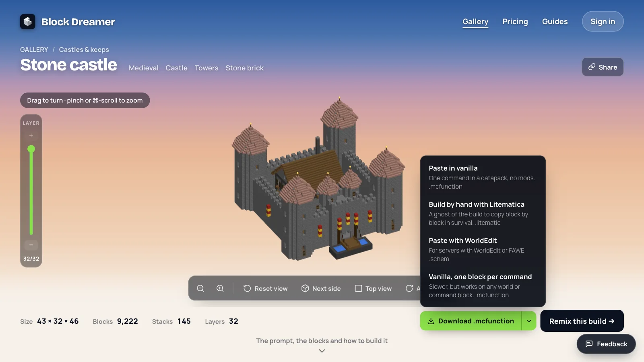Viewport: 644px width, 362px height.
Task: Reset the 3D view
Action: click(x=265, y=288)
